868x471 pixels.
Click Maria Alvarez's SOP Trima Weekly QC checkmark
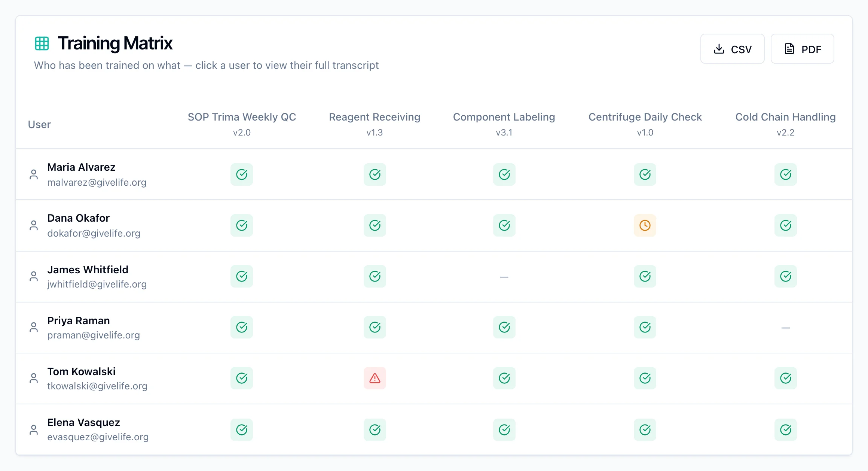242,174
